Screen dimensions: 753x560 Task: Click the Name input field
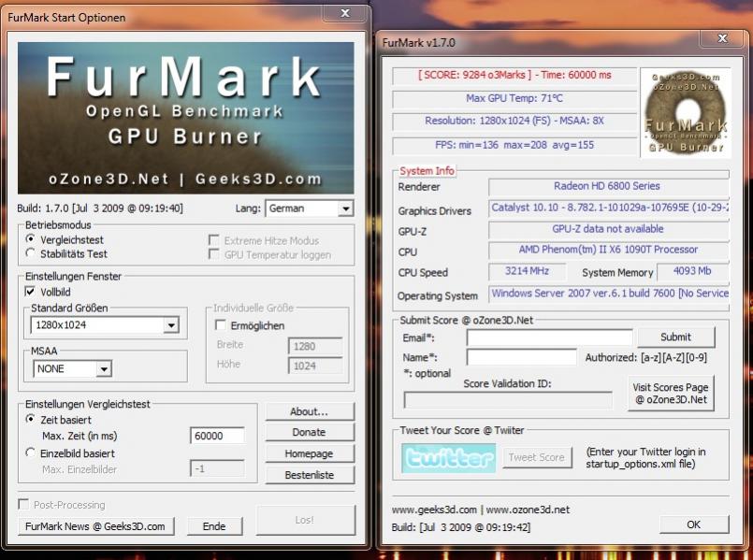[522, 357]
